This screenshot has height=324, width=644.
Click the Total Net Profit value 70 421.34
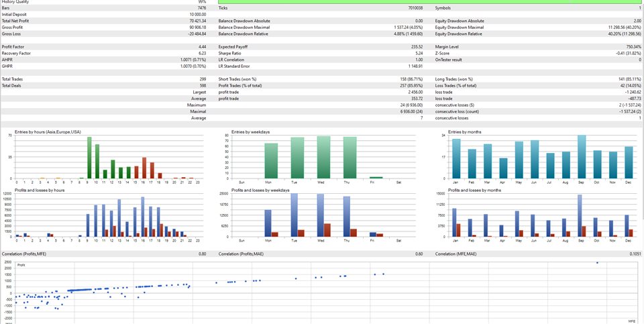197,21
